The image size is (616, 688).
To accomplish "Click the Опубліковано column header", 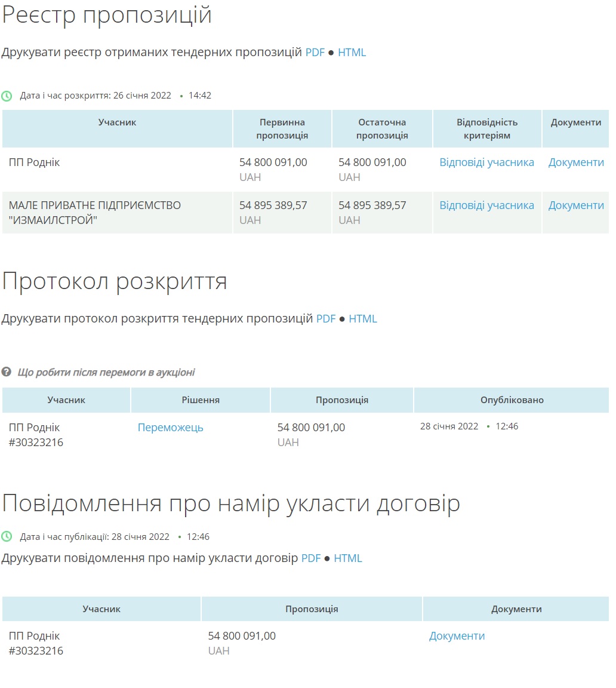I will tap(512, 400).
